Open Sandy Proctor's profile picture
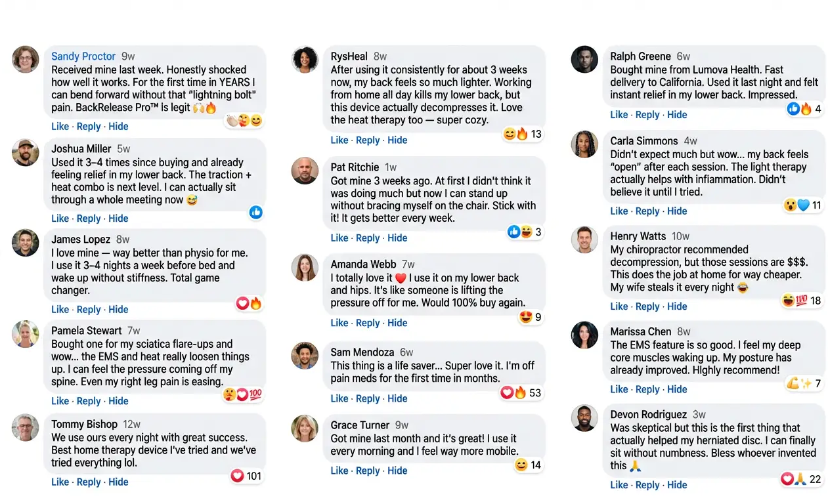 click(x=26, y=59)
